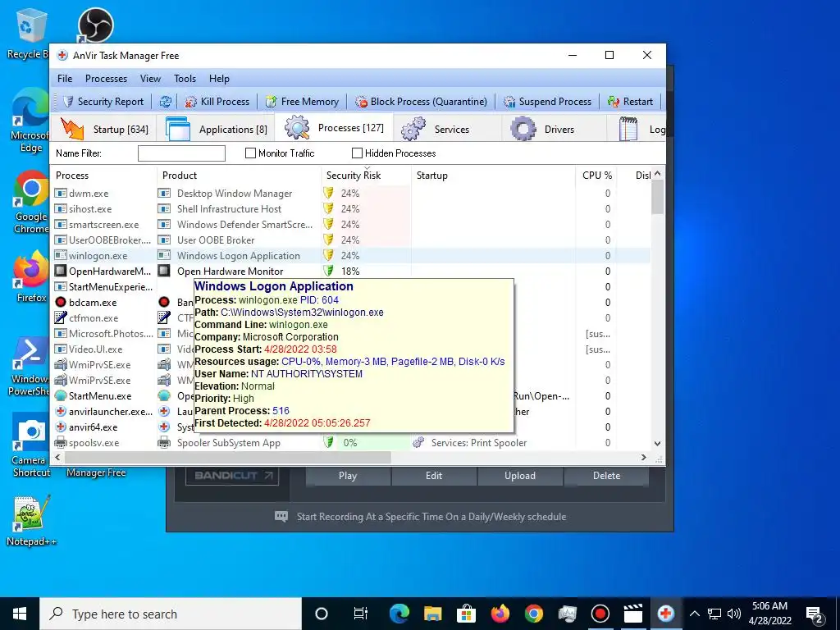Open the File menu

click(65, 78)
